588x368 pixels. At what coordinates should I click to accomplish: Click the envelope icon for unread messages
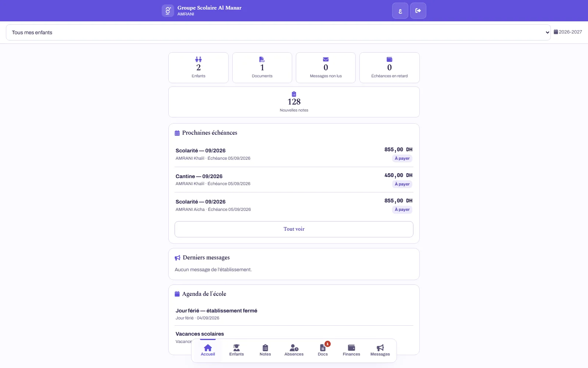tap(326, 59)
